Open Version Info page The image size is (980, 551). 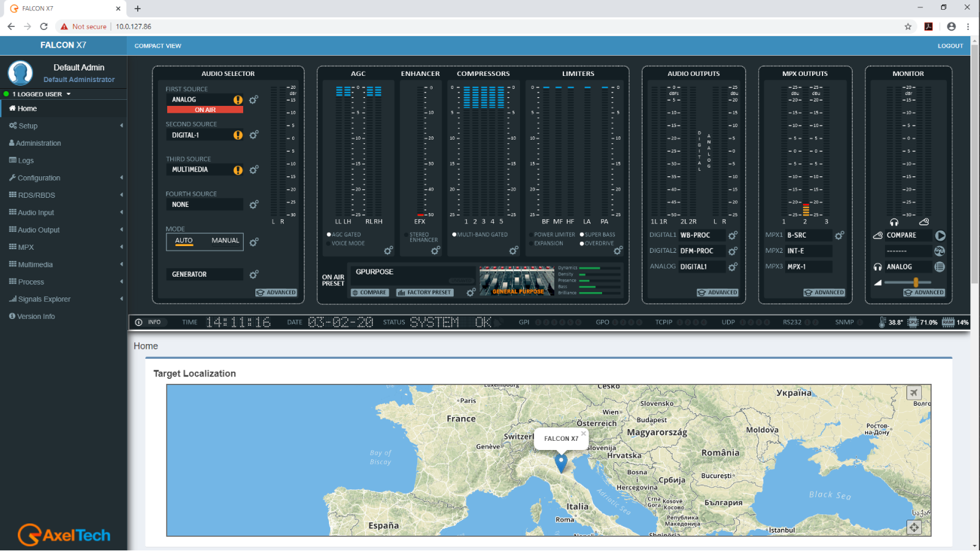click(x=64, y=317)
